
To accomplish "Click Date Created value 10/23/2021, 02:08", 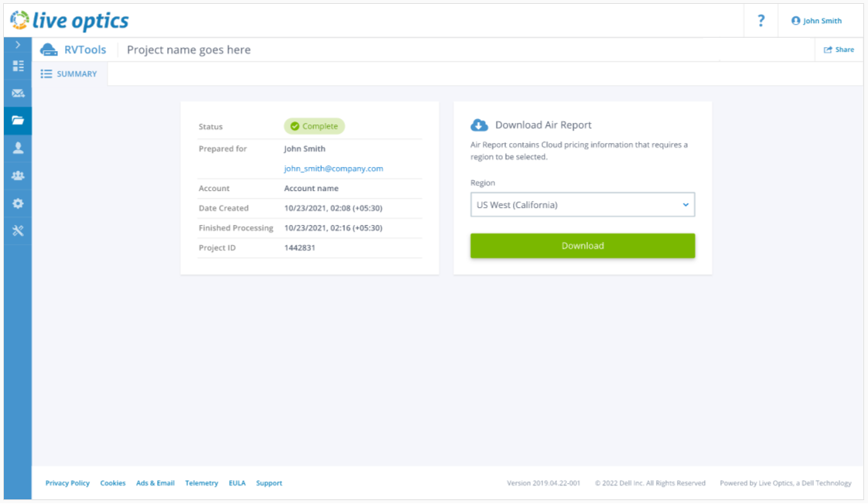I will (x=333, y=208).
